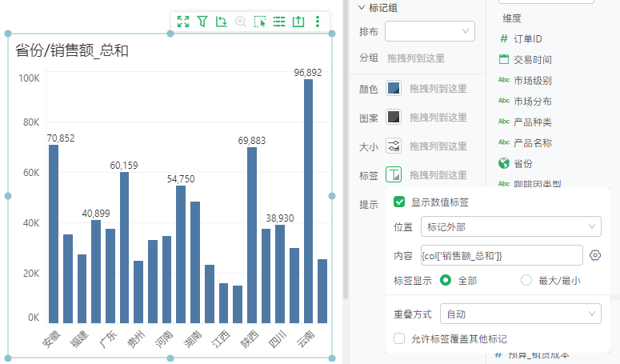Click the chart title 省份/销售额_总和
The height and width of the screenshot is (364, 620).
coord(72,50)
